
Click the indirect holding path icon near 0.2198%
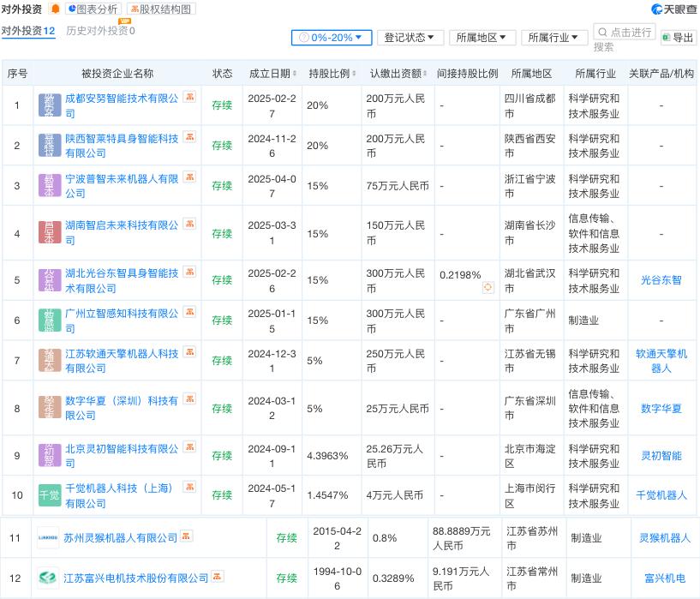488,288
